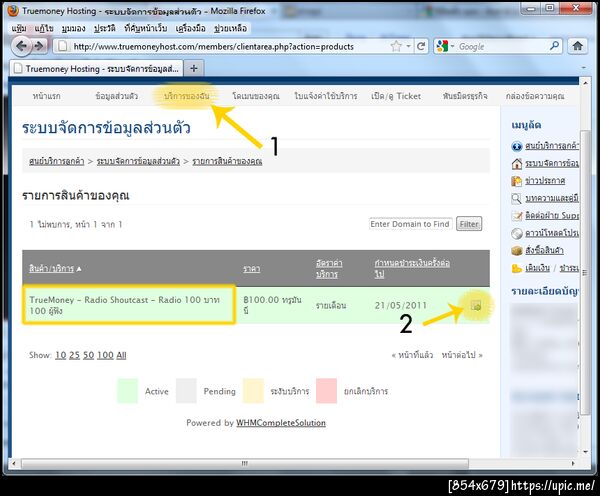The image size is (600, 496).
Task: Click the TrueMoney Radio Shoutcast product cell
Action: 129,305
